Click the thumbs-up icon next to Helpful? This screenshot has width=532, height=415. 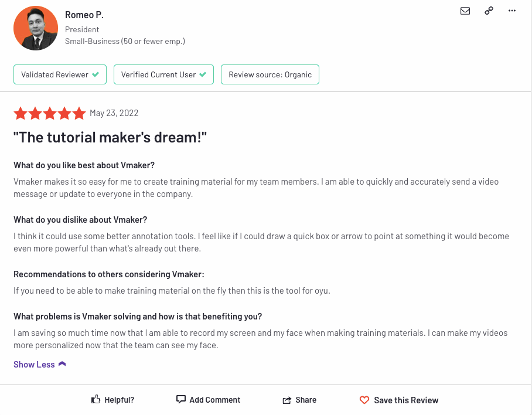(96, 398)
